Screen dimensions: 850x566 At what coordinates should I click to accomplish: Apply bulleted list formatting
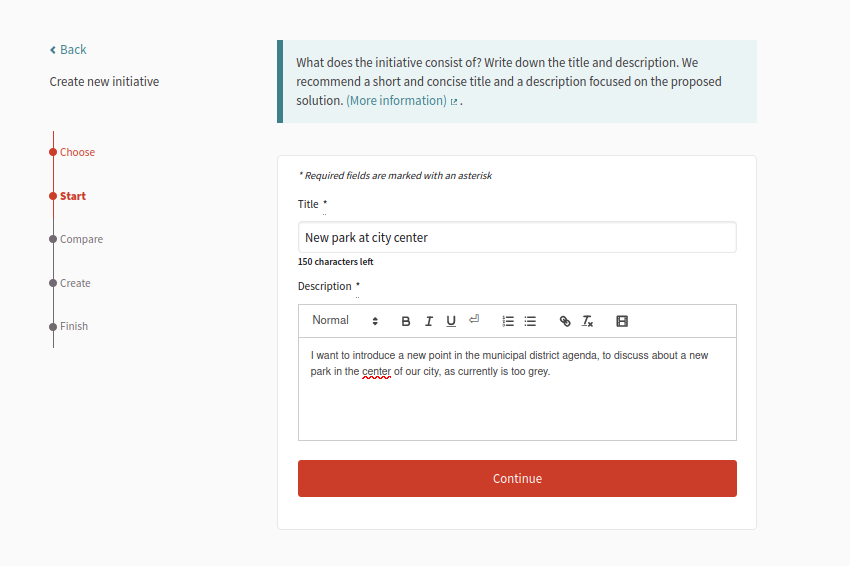(530, 321)
